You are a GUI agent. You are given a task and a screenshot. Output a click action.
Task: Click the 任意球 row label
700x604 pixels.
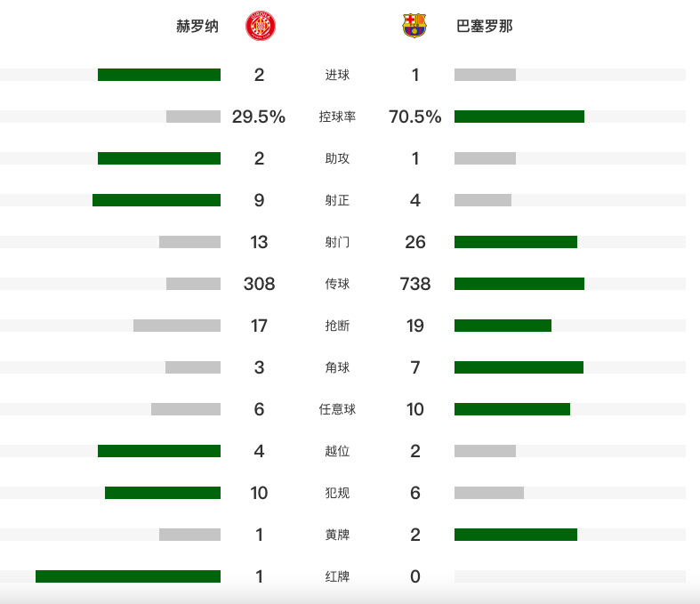tap(337, 409)
